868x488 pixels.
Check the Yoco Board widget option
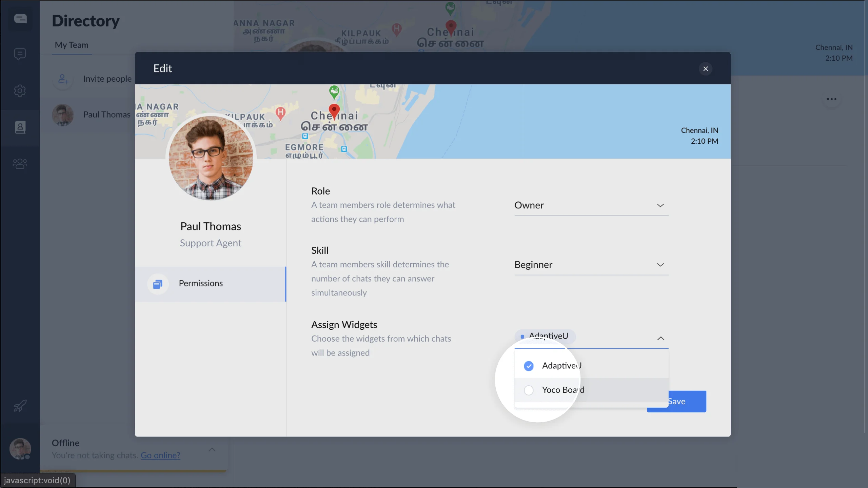click(529, 390)
